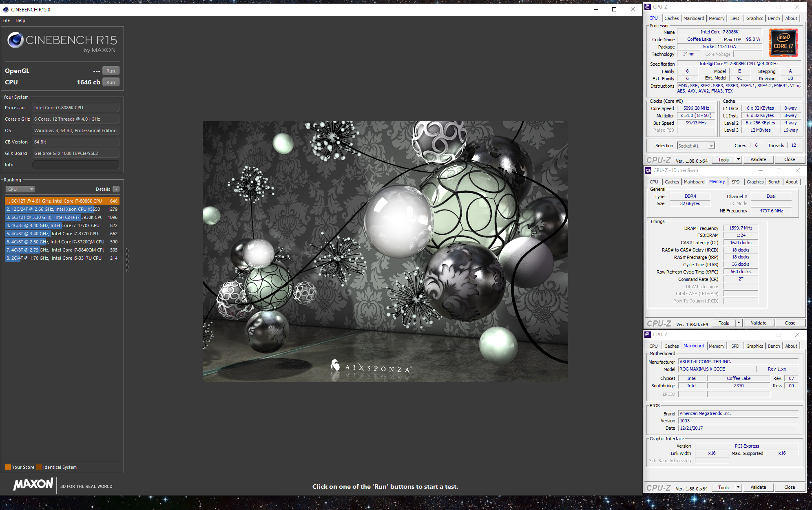Click Close button in top CPU-Z window

click(x=790, y=160)
